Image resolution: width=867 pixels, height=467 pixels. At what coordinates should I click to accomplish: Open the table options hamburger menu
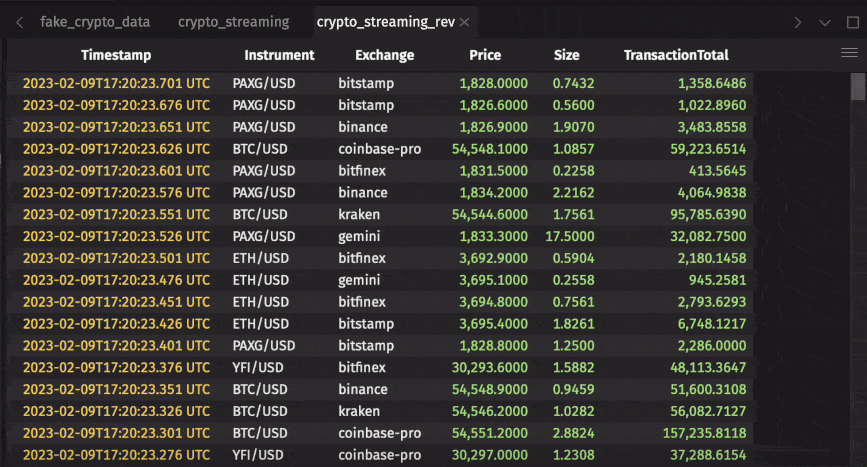850,54
